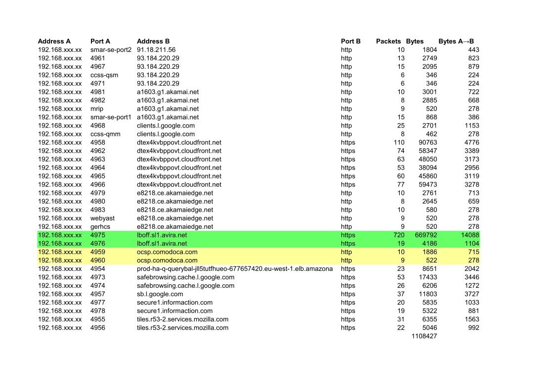Click tiles.r53-2.services.mozilla.com in port 4955 row
555x392 pixels.
pyautogui.click(x=183, y=319)
